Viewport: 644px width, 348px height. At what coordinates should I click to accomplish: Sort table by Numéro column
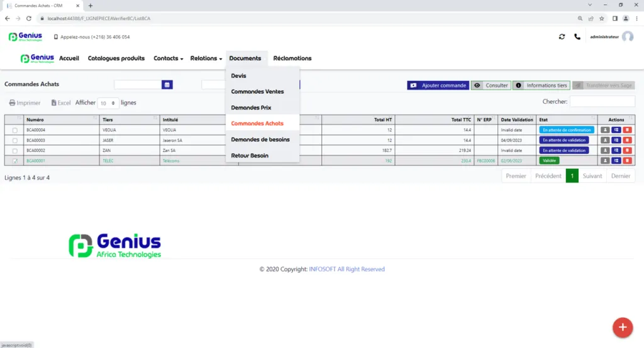(x=62, y=119)
